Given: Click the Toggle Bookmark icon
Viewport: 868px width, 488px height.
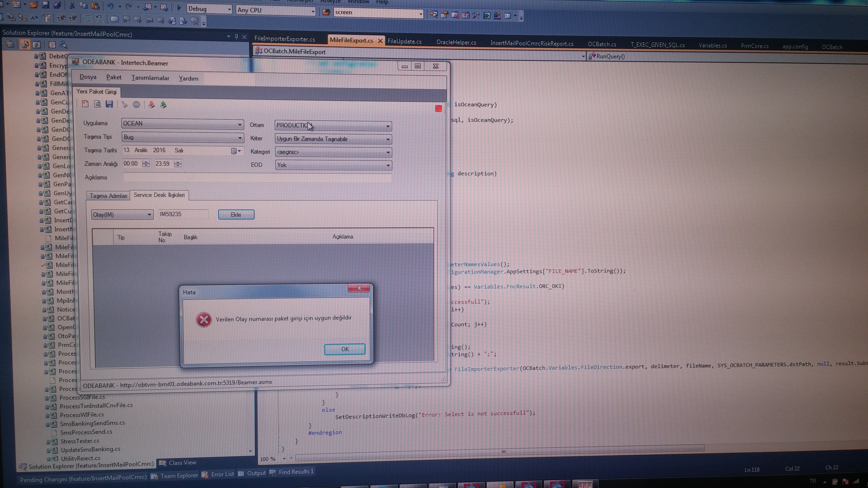Looking at the screenshot, I should 115,19.
